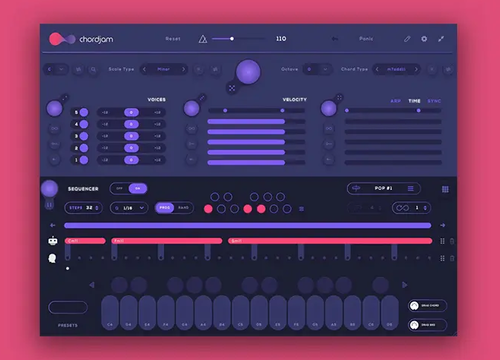Select next Chord Type with right chevron
Image resolution: width=500 pixels, height=360 pixels.
click(x=416, y=69)
